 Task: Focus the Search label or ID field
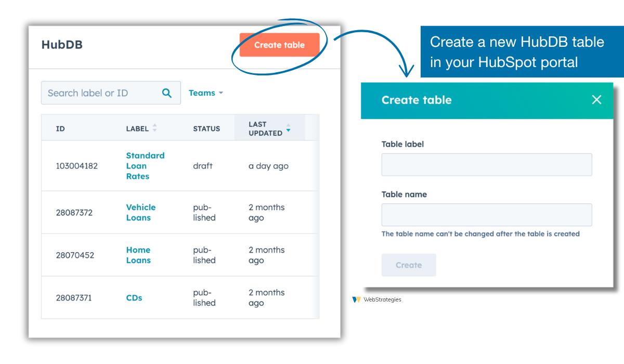pyautogui.click(x=111, y=93)
